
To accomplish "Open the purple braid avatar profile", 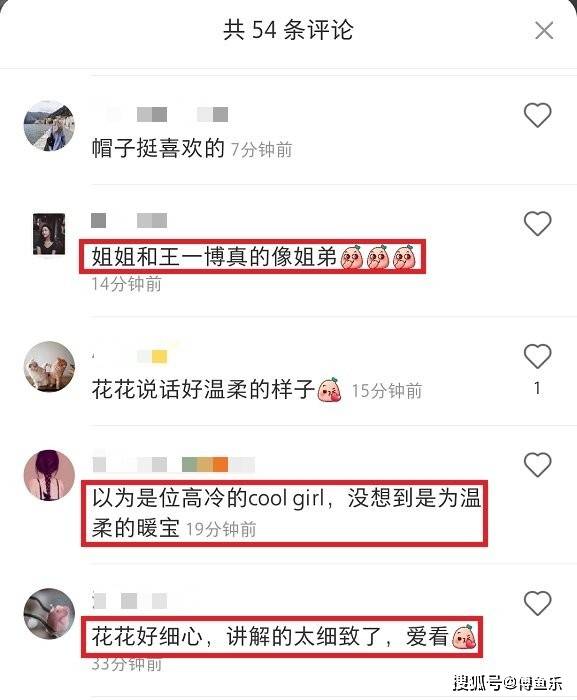I will tap(49, 475).
